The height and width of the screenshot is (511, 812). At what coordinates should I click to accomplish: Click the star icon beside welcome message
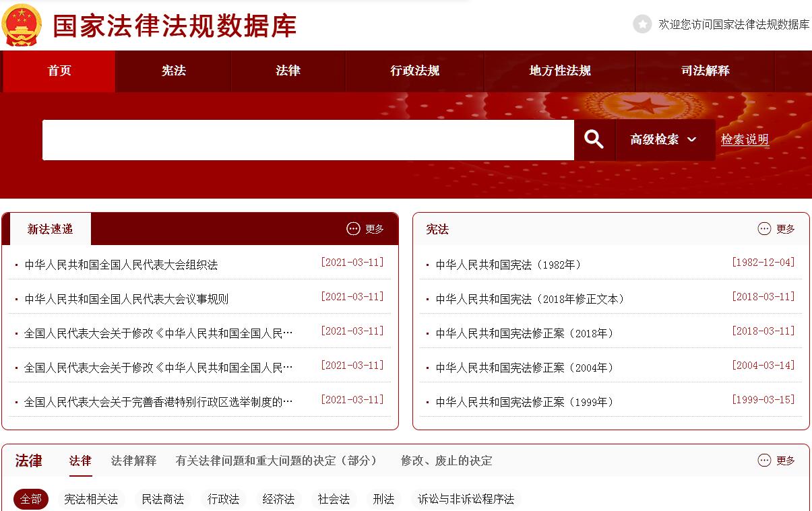click(x=642, y=24)
